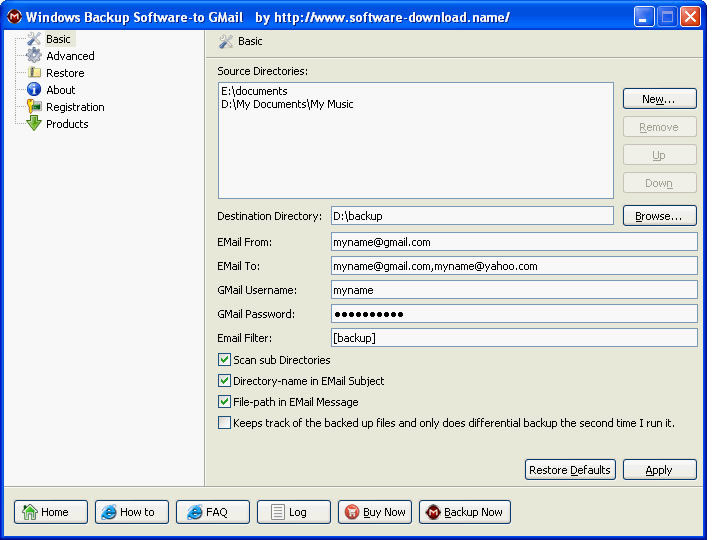720x540 pixels.
Task: Enable differential backup tracking checkbox
Action: 224,422
